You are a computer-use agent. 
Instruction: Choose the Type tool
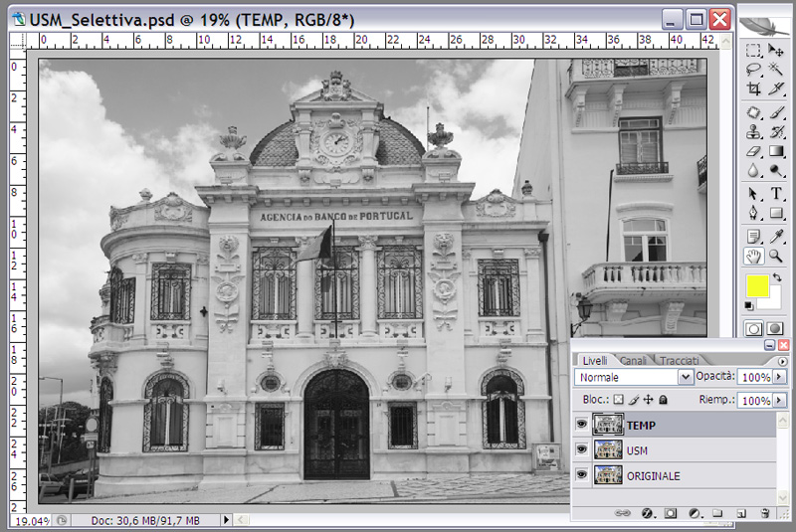click(x=776, y=193)
